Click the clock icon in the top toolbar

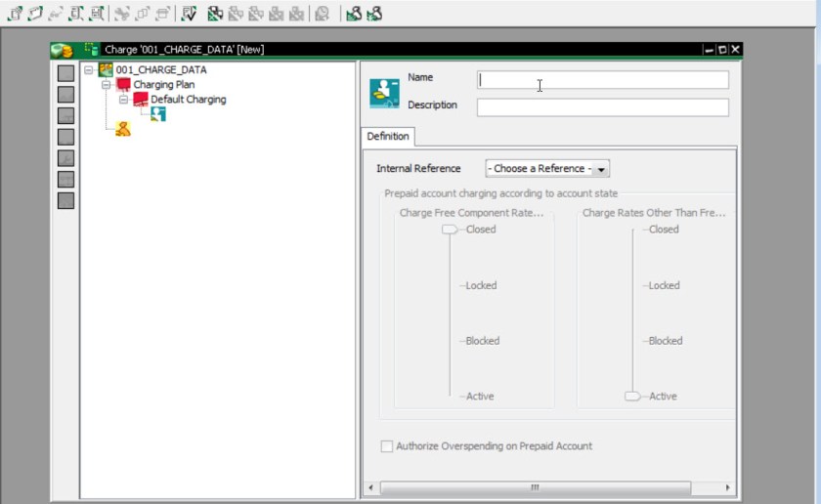click(322, 14)
